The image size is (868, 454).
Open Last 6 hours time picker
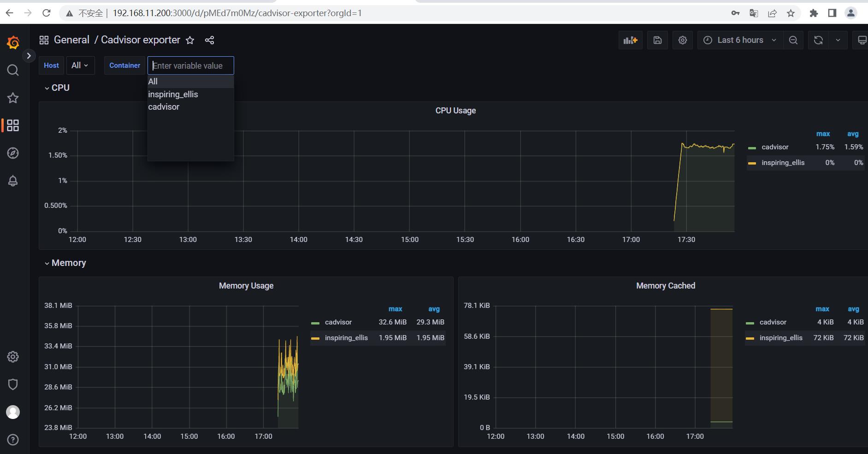tap(740, 40)
